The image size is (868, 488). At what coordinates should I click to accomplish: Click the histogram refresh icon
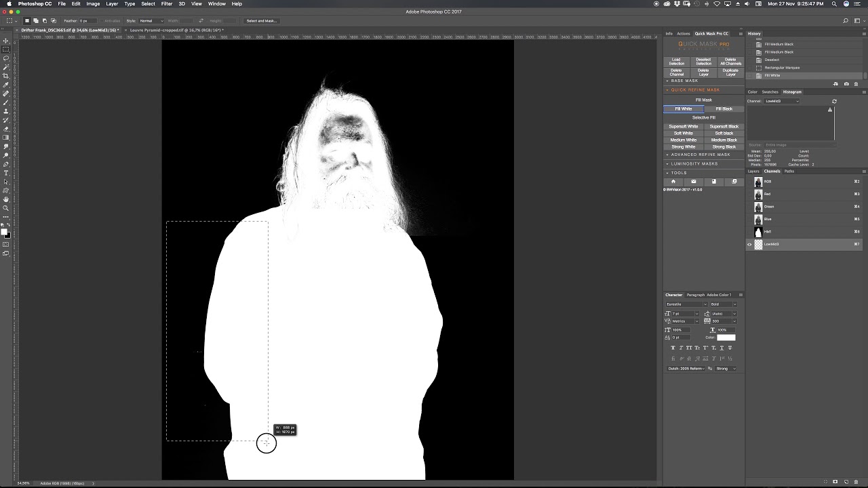834,101
